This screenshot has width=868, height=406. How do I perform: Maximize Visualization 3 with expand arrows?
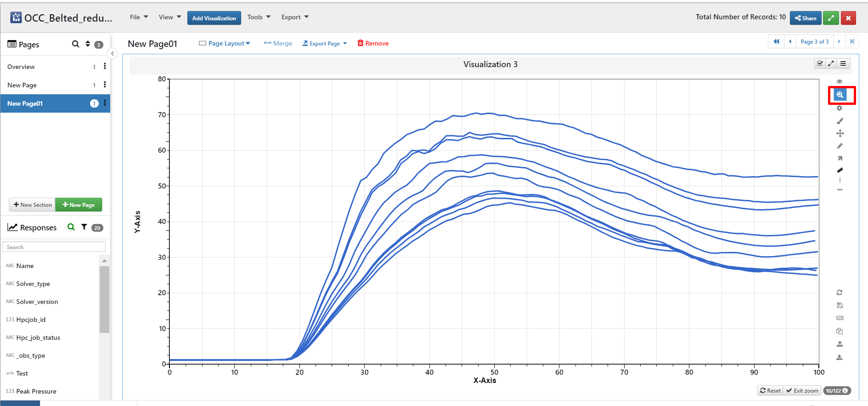coord(831,63)
